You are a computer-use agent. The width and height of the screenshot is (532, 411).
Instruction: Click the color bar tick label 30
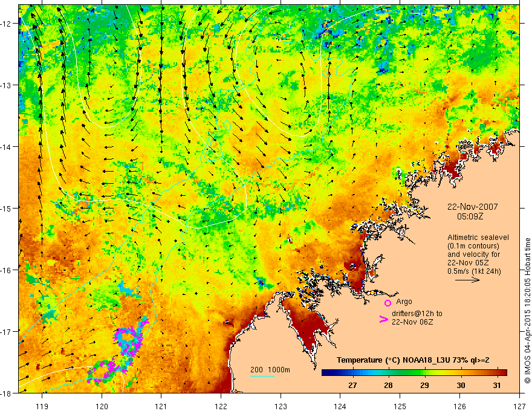(461, 385)
